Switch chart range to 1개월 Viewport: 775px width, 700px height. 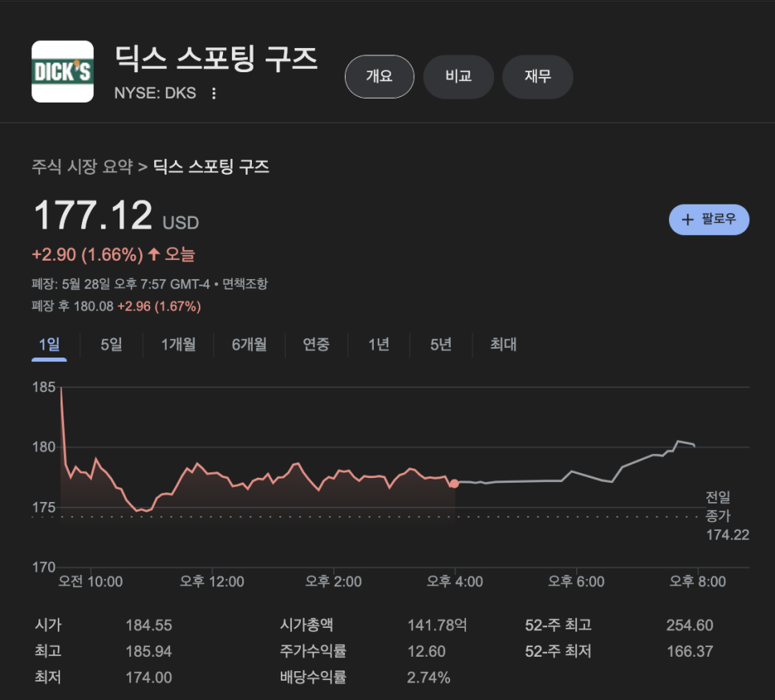[178, 344]
